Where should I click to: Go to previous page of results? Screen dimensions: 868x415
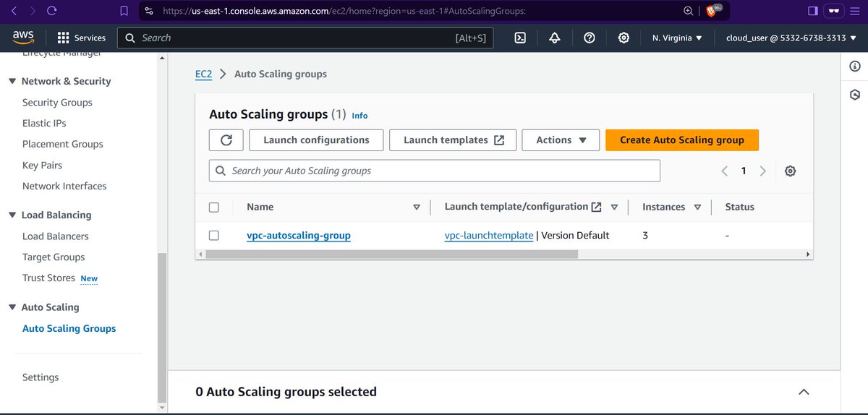724,171
